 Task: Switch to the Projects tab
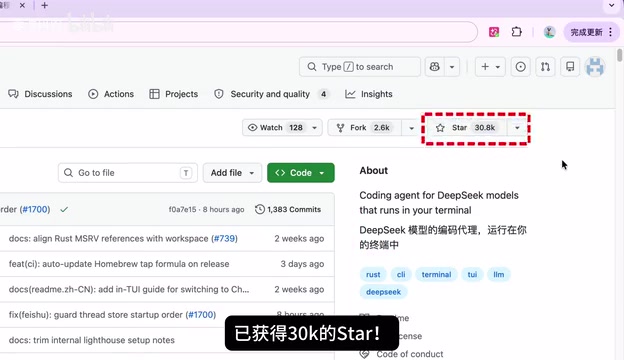(174, 94)
